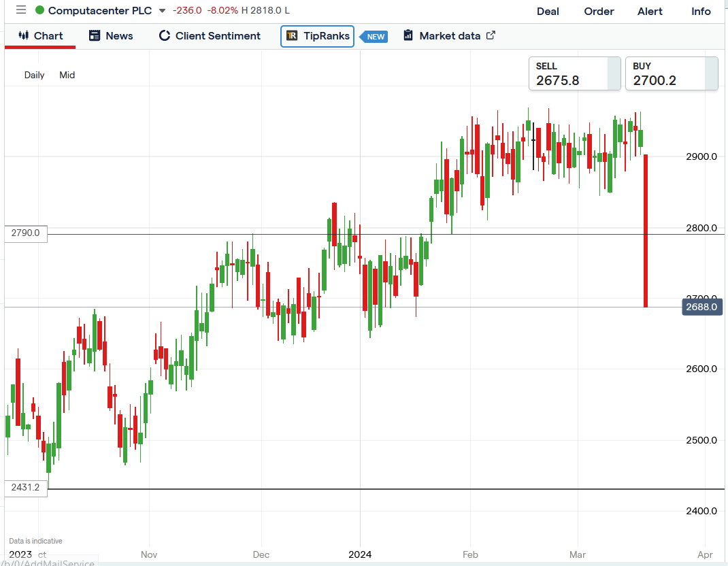The height and width of the screenshot is (566, 728).
Task: Select the 2790.0 horizontal line label
Action: coord(26,233)
